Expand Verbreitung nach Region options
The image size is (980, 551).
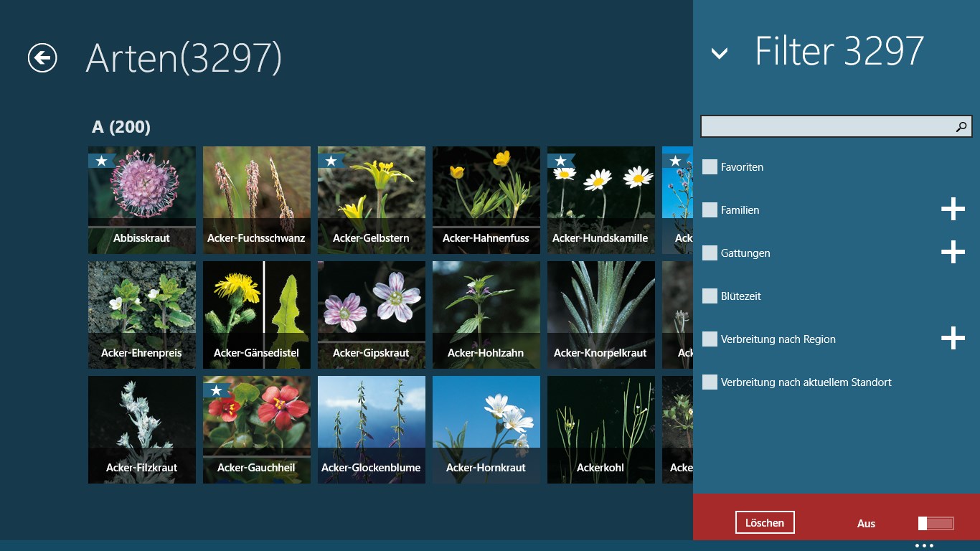(x=953, y=338)
